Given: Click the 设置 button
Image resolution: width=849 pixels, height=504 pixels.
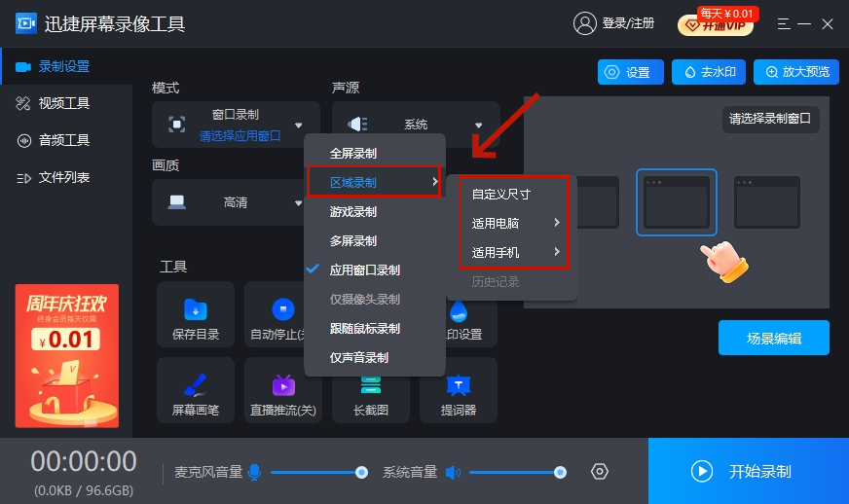Looking at the screenshot, I should pyautogui.click(x=631, y=72).
